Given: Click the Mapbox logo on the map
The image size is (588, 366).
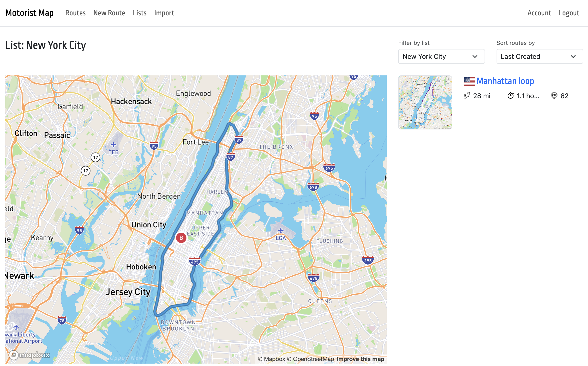Looking at the screenshot, I should tap(29, 355).
